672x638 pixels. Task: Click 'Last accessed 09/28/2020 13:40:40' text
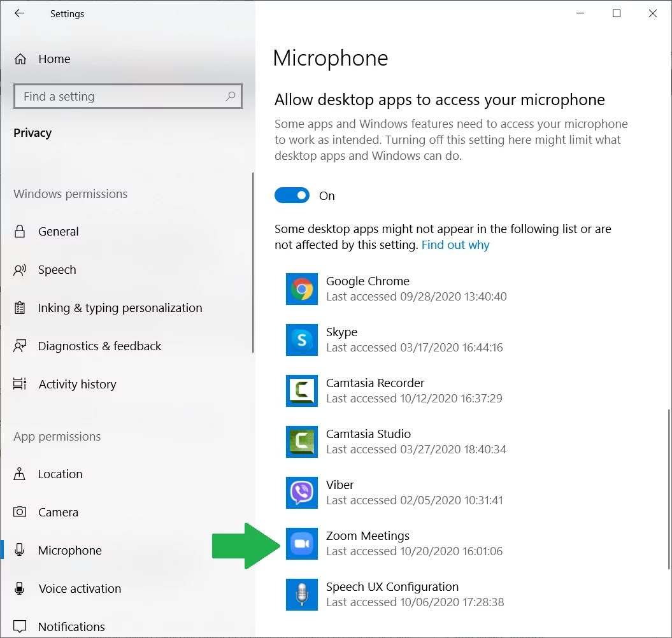(416, 297)
